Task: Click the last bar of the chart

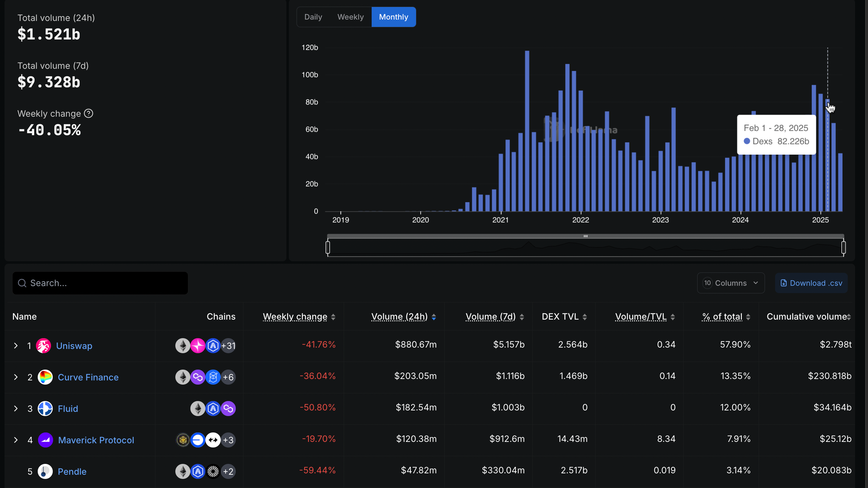Action: click(x=840, y=182)
